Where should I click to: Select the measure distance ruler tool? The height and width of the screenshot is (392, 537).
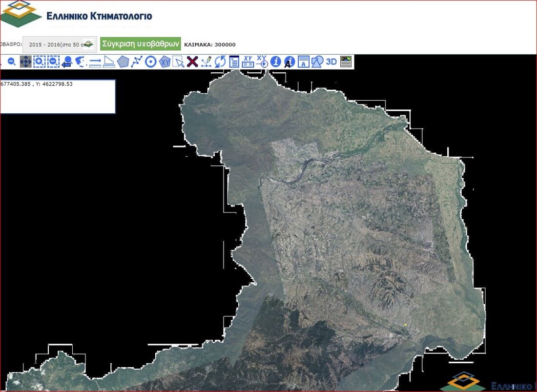click(x=95, y=62)
